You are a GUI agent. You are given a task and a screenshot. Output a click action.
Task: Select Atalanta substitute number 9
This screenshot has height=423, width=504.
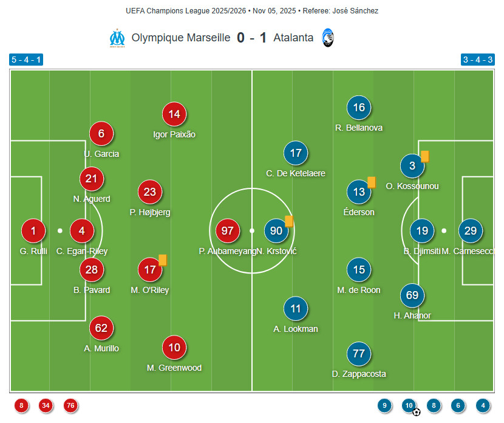[384, 405]
